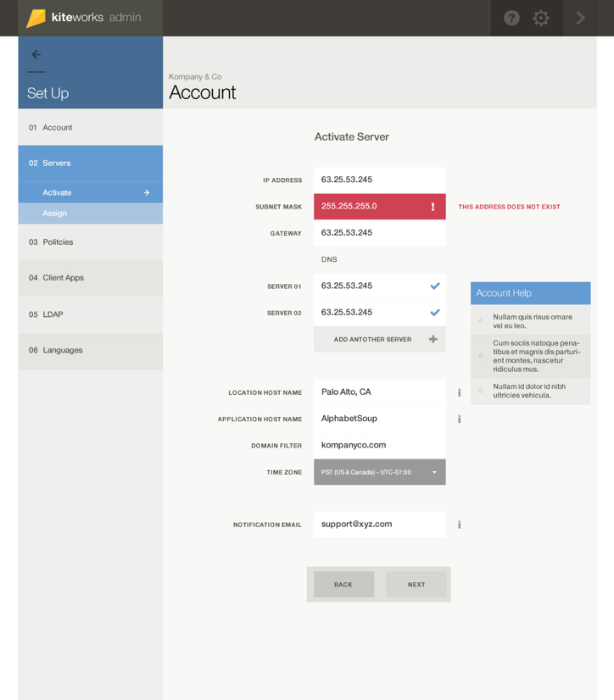Click the kiteworks logo icon
The image size is (614, 700).
click(36, 18)
